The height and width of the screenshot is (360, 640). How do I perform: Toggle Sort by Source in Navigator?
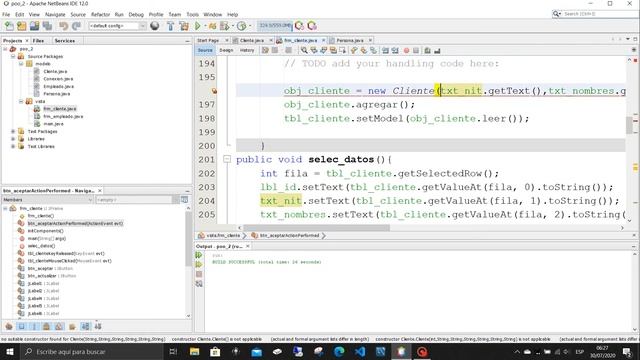click(x=98, y=327)
